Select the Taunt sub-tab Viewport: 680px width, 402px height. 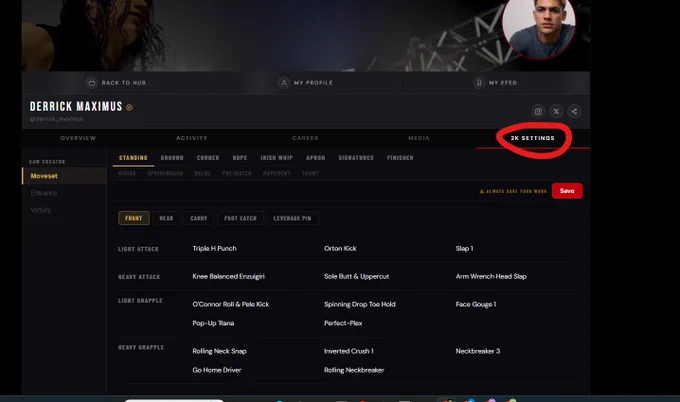(x=311, y=173)
